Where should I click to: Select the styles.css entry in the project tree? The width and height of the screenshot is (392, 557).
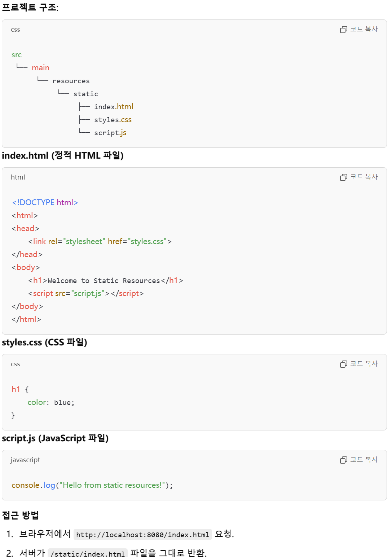pos(112,119)
